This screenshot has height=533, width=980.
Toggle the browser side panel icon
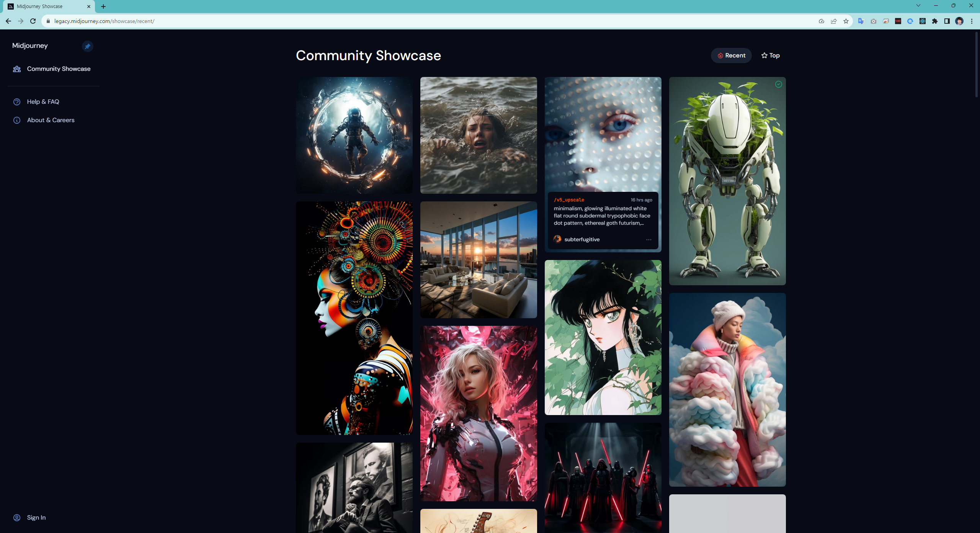pos(947,21)
